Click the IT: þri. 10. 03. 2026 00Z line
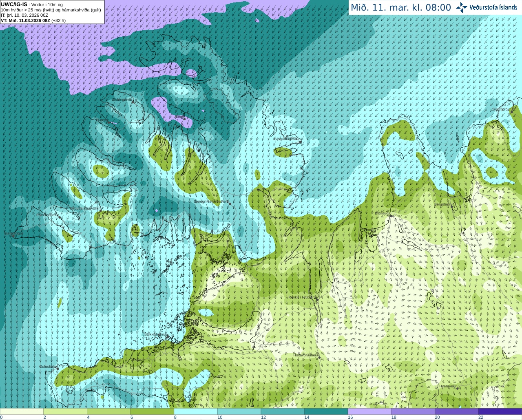 24,15
